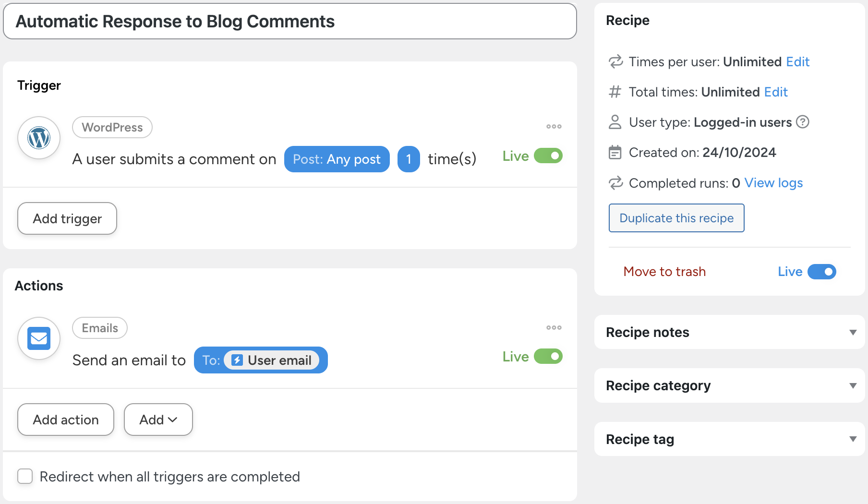
Task: Open the trigger's three-dot options menu
Action: click(554, 127)
